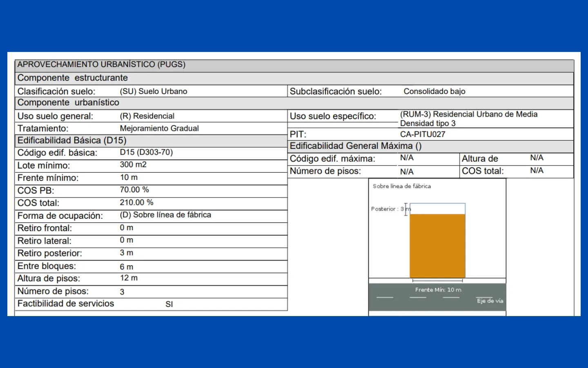Select the '12 m' Altura de pisos value

pos(129,278)
